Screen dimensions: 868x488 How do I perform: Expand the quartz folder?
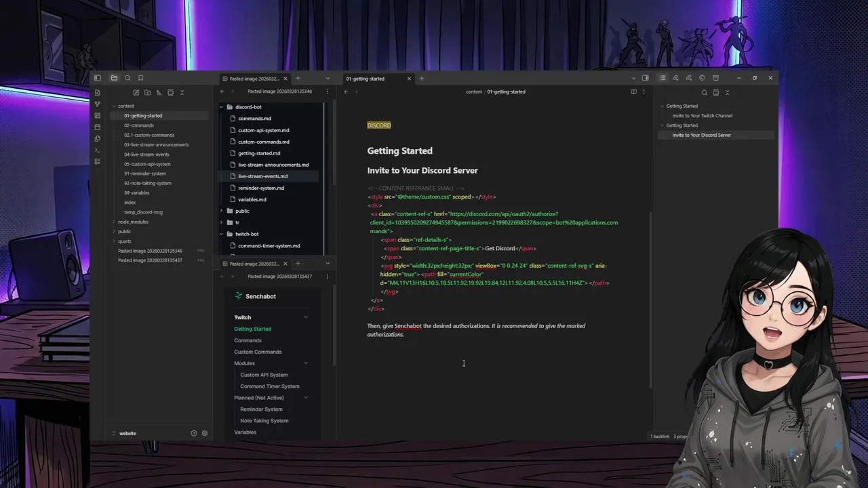[113, 241]
